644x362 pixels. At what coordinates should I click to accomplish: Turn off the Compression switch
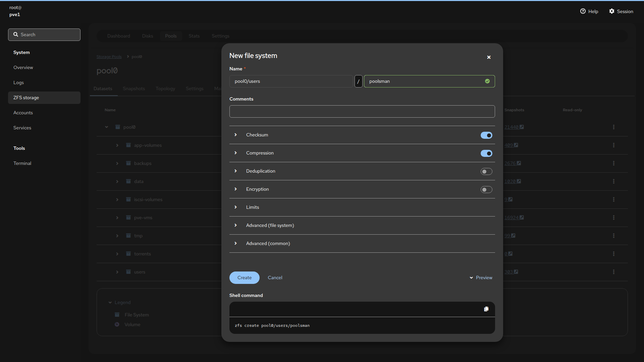click(486, 154)
